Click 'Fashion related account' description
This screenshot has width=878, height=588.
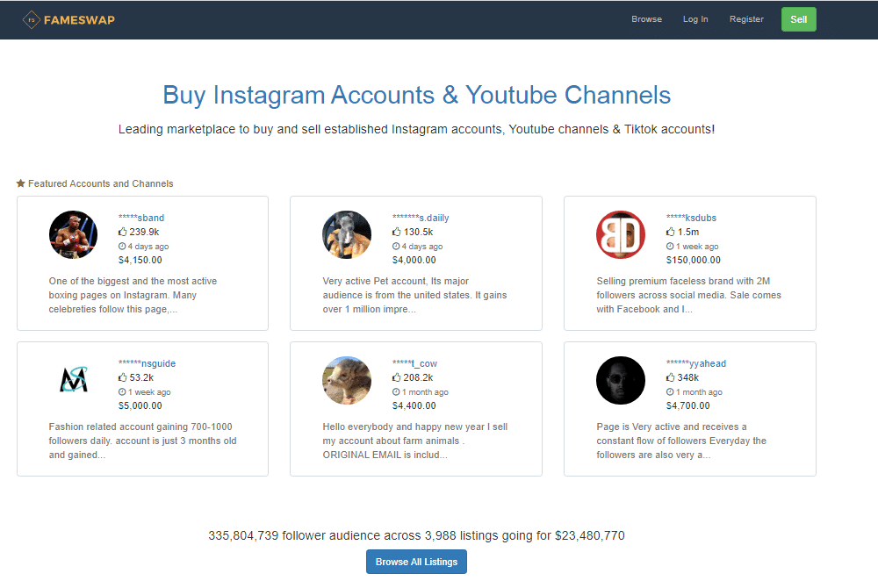(x=142, y=441)
